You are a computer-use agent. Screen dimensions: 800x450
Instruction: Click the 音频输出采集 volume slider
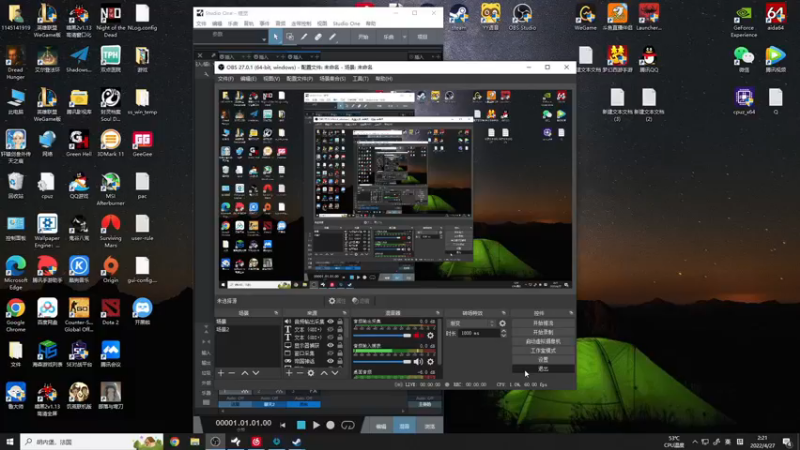point(382,335)
